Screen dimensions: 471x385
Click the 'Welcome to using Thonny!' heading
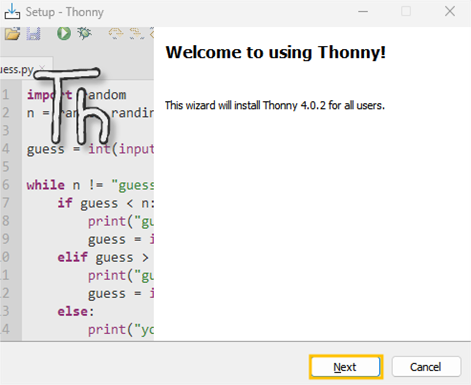276,53
